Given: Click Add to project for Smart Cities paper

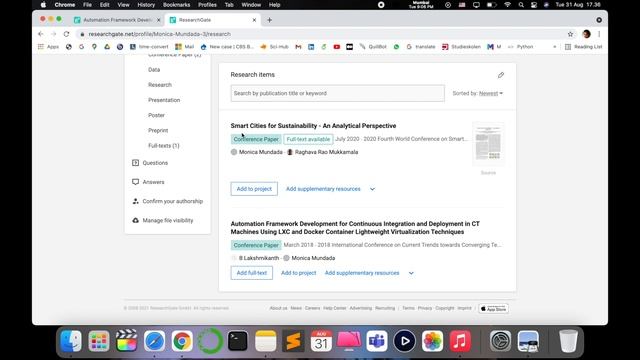Looking at the screenshot, I should coord(254,189).
